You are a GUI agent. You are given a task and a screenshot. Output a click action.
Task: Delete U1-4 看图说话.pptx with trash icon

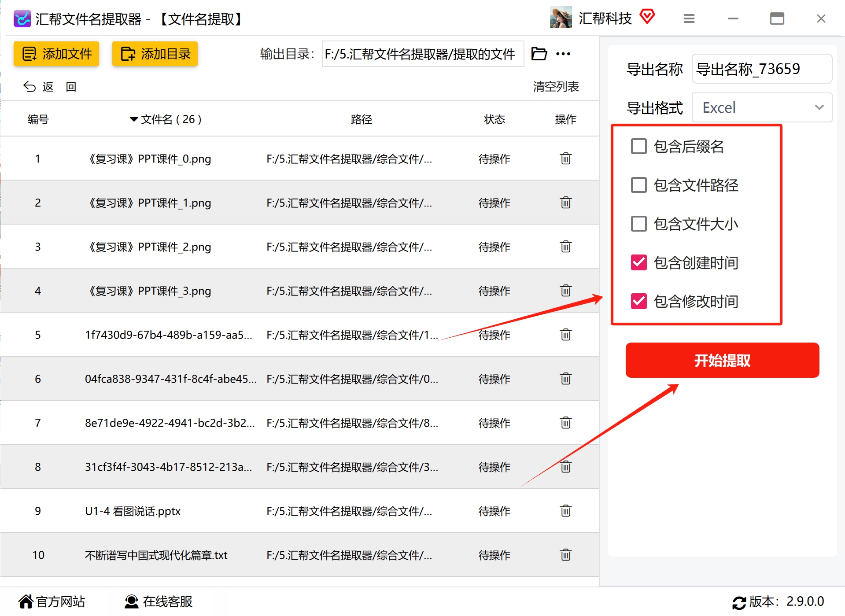565,511
